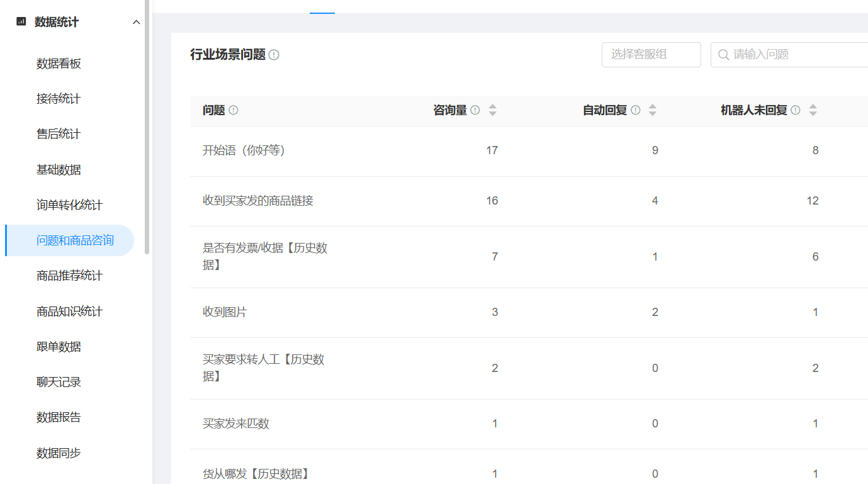Click the 数据统计 chart icon

click(x=21, y=22)
